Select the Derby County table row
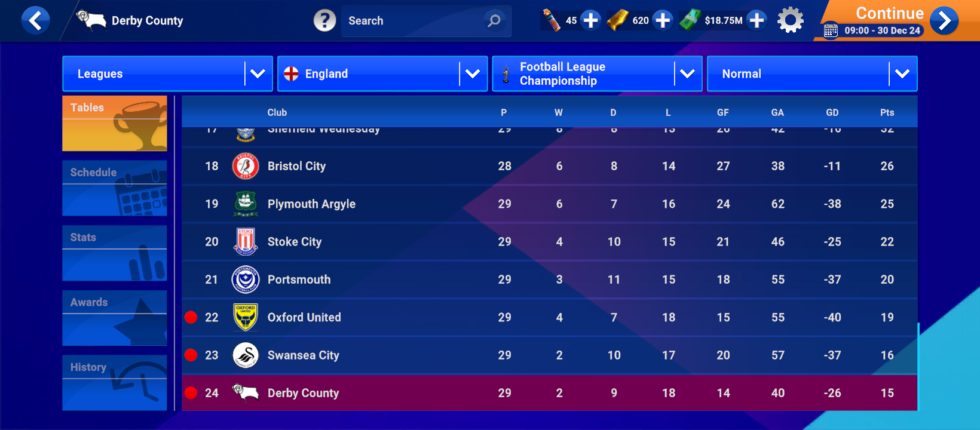980x430 pixels. 549,393
